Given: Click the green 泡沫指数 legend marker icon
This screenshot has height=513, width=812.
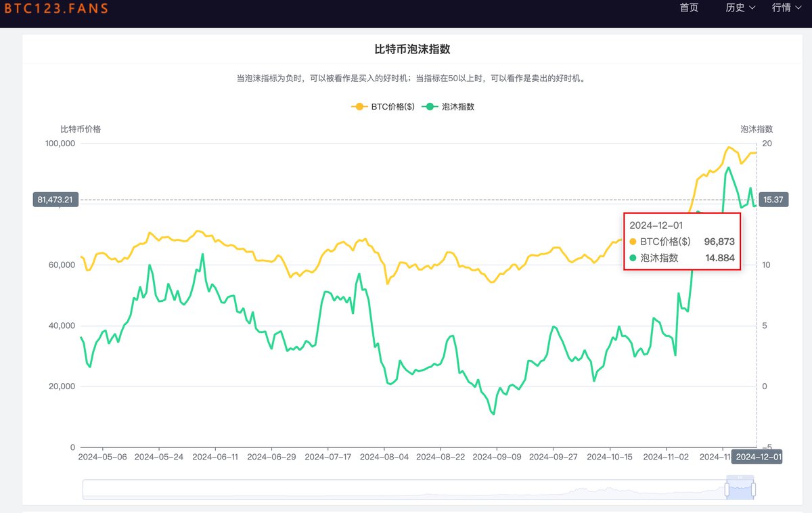Looking at the screenshot, I should (430, 107).
